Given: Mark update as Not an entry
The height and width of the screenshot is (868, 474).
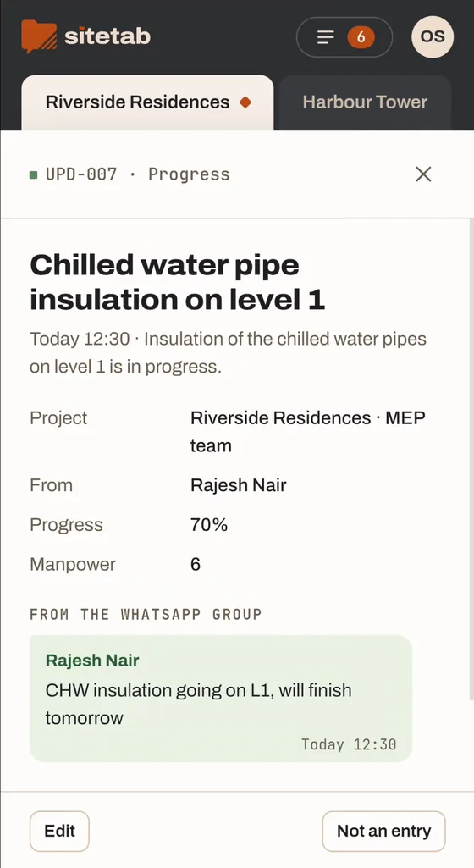Looking at the screenshot, I should pos(383,831).
